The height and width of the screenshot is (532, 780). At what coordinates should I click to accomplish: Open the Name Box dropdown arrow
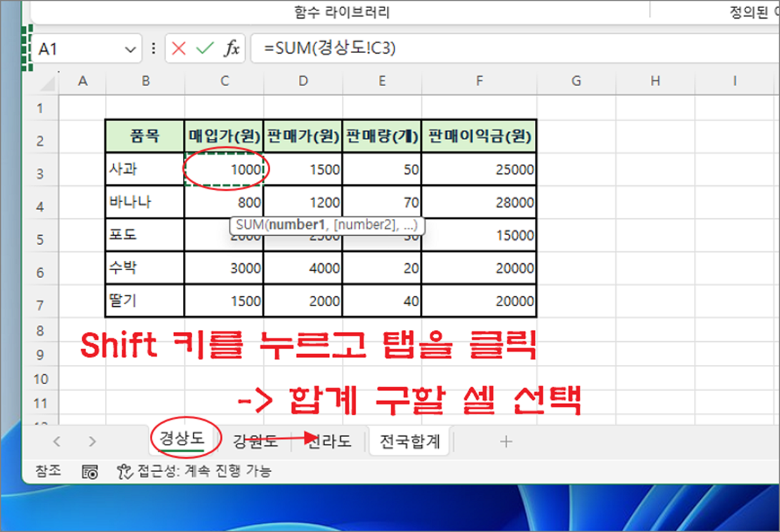tap(130, 49)
